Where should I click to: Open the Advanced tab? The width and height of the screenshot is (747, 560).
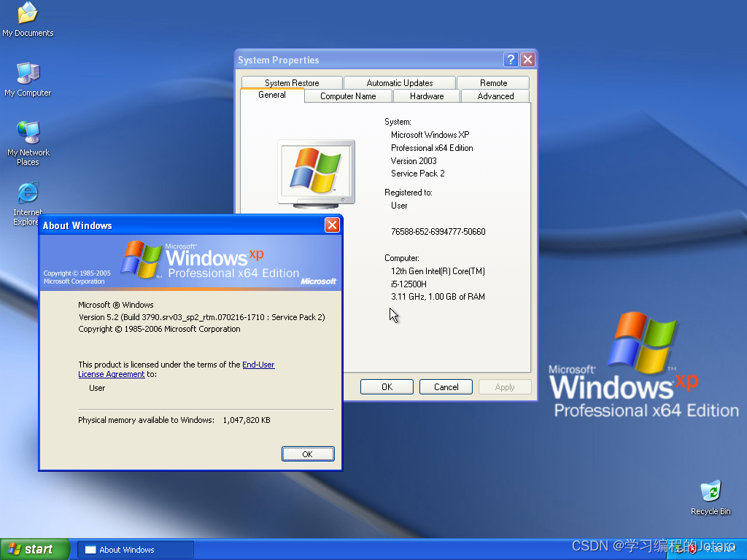click(x=495, y=96)
